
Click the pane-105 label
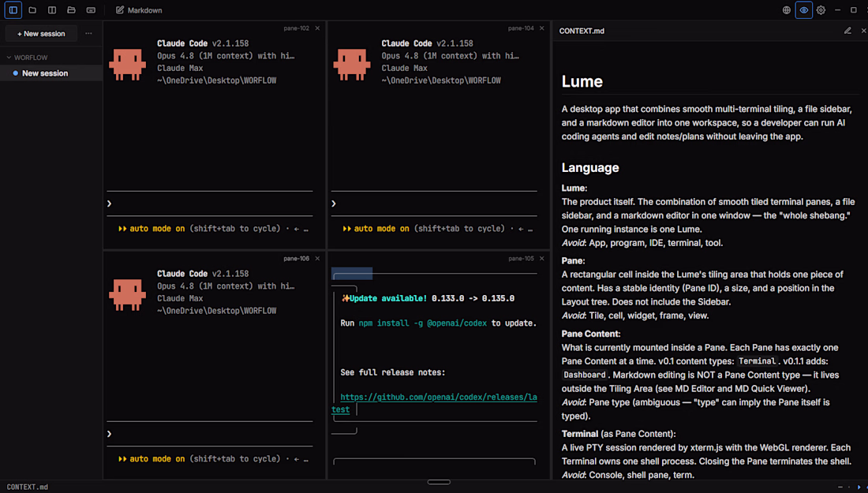coord(521,259)
